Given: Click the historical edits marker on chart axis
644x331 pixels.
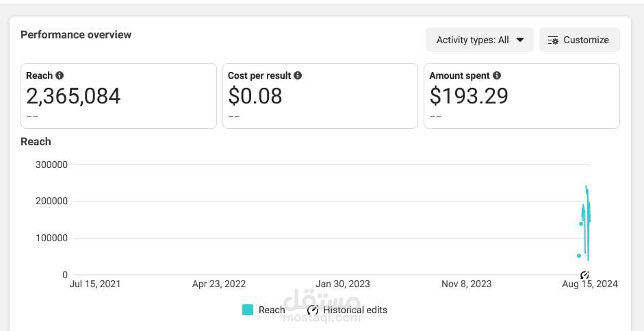Looking at the screenshot, I should [x=585, y=275].
